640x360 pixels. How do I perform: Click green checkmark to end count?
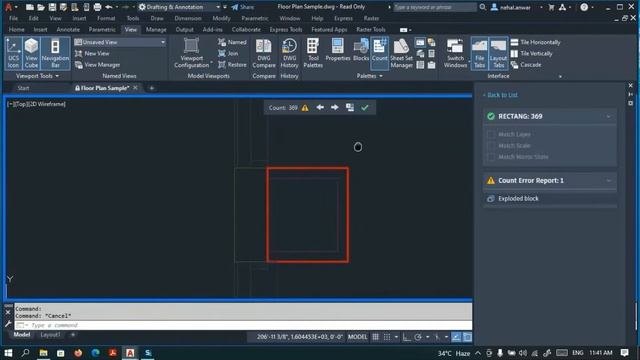[364, 107]
